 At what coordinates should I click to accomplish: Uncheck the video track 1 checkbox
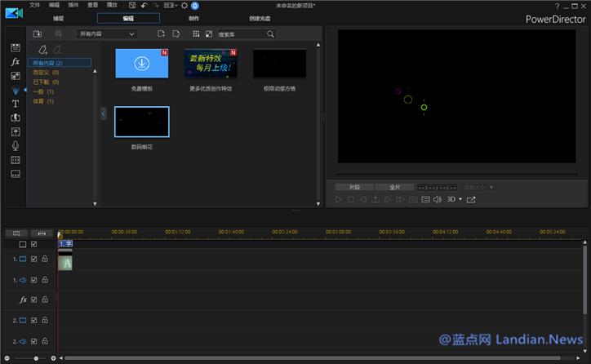pyautogui.click(x=34, y=259)
